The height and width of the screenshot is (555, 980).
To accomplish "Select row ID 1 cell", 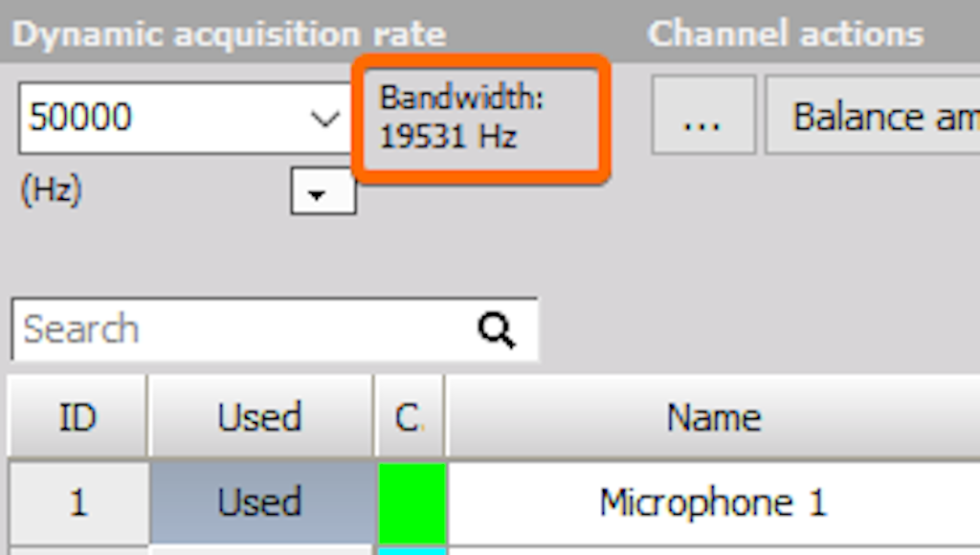I will 78,502.
